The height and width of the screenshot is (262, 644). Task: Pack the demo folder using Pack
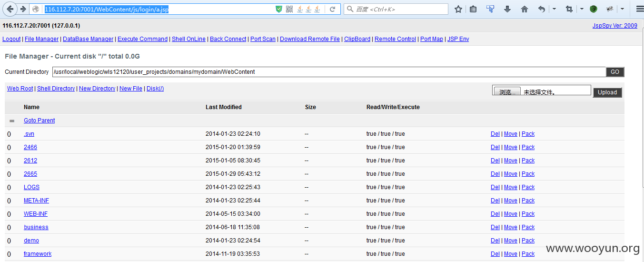tap(528, 241)
